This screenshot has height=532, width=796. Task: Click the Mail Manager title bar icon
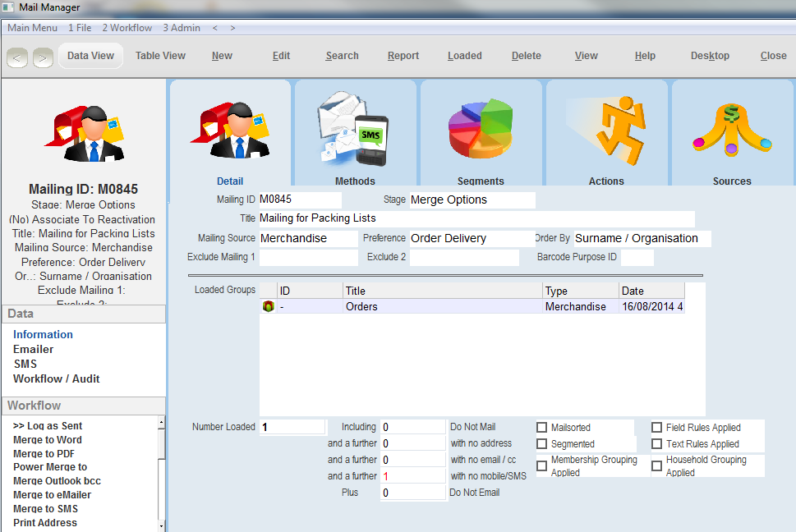click(x=8, y=7)
